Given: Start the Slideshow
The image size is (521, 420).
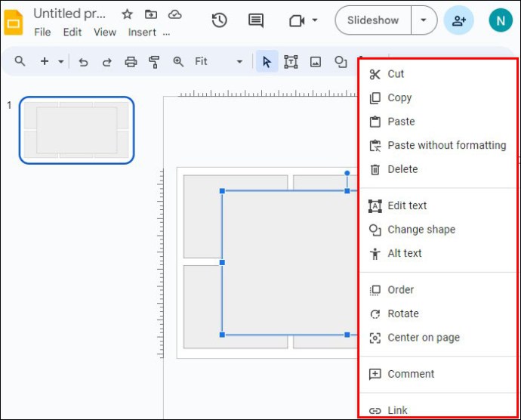Looking at the screenshot, I should tap(373, 20).
